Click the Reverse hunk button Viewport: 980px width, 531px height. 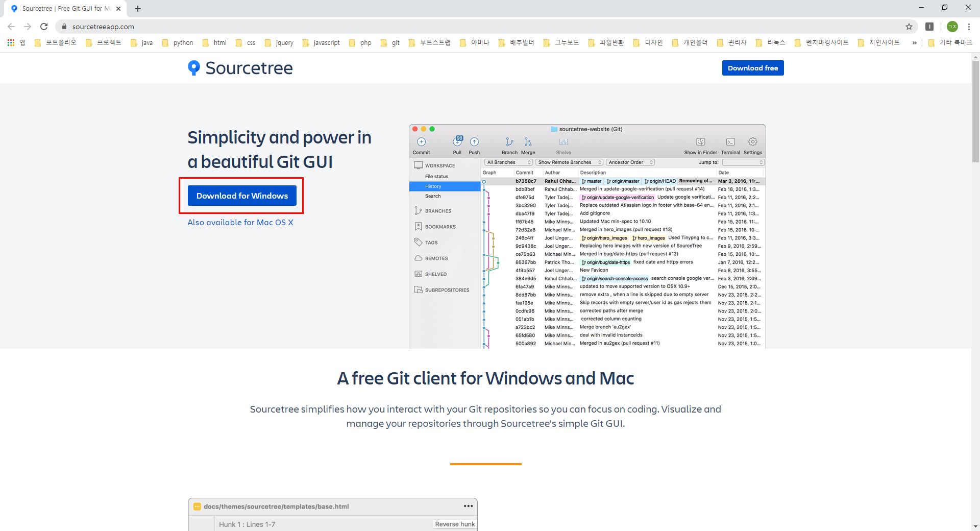pyautogui.click(x=455, y=524)
